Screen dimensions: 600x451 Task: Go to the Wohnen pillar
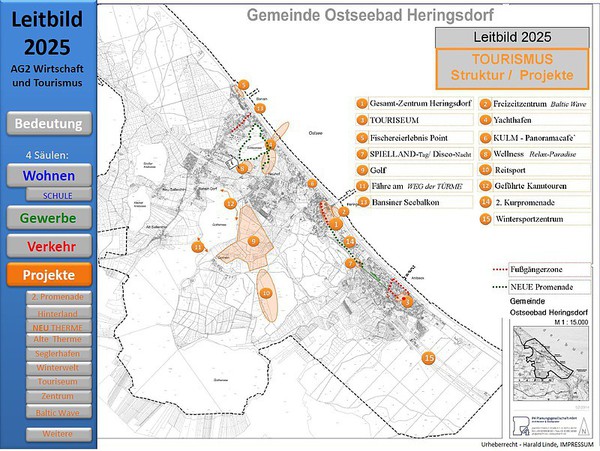(x=51, y=175)
